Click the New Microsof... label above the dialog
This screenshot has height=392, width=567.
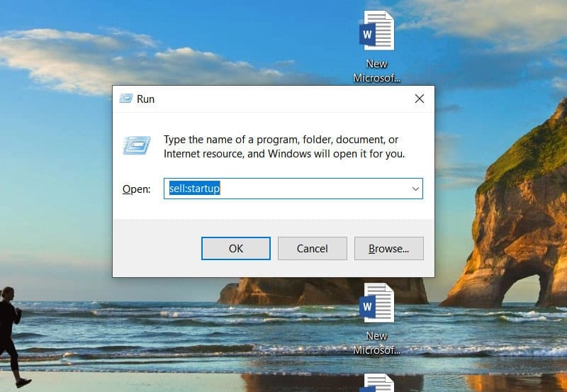(377, 71)
